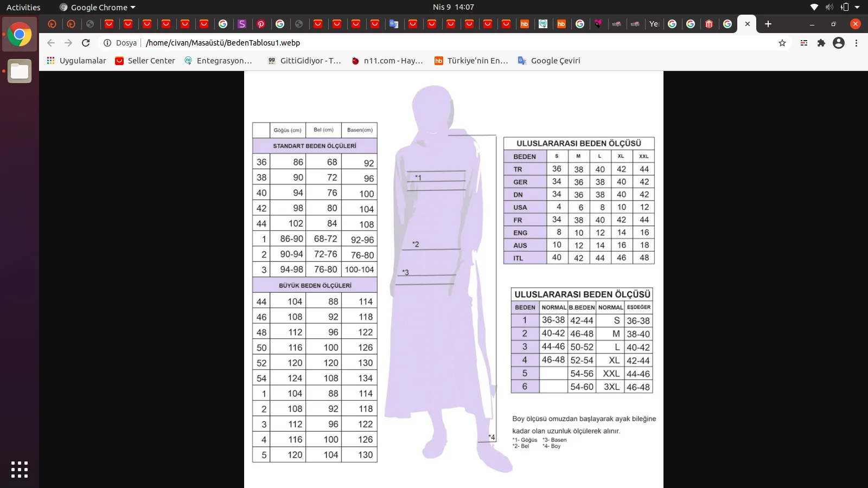Open Google Çeviri bookmark
The height and width of the screenshot is (488, 868).
[x=549, y=61]
